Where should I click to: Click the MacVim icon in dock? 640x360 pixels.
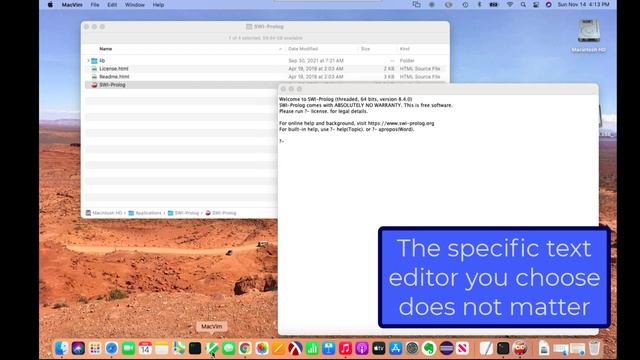pos(212,348)
